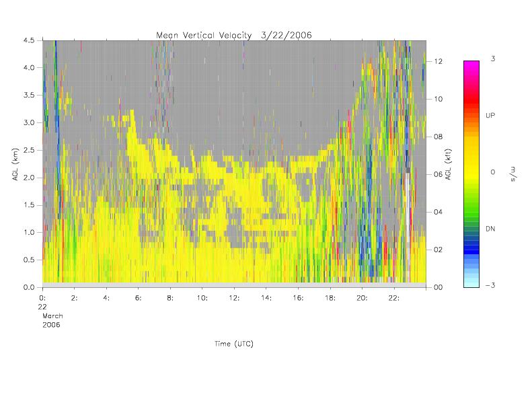532x411 pixels.
Task: Click the 'March' date label
Action: [52, 316]
